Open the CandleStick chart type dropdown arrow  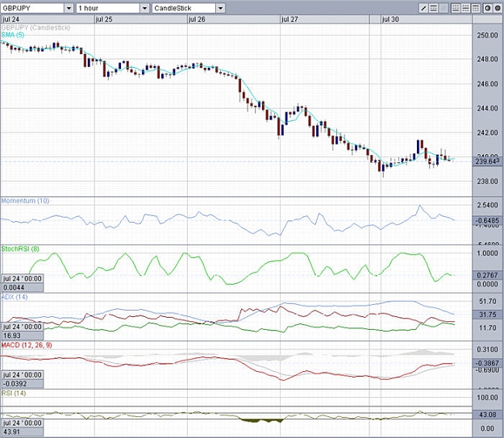point(220,8)
